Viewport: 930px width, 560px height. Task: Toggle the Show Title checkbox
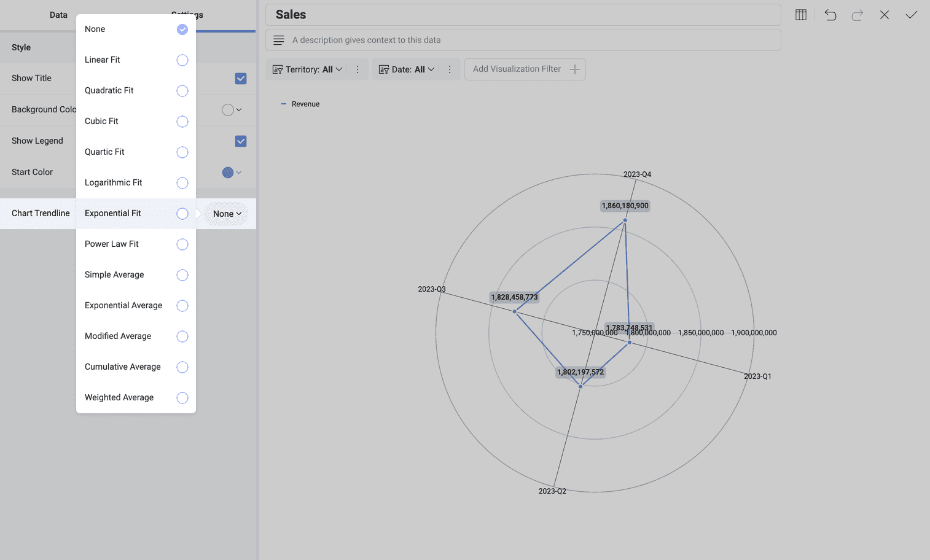pyautogui.click(x=241, y=79)
